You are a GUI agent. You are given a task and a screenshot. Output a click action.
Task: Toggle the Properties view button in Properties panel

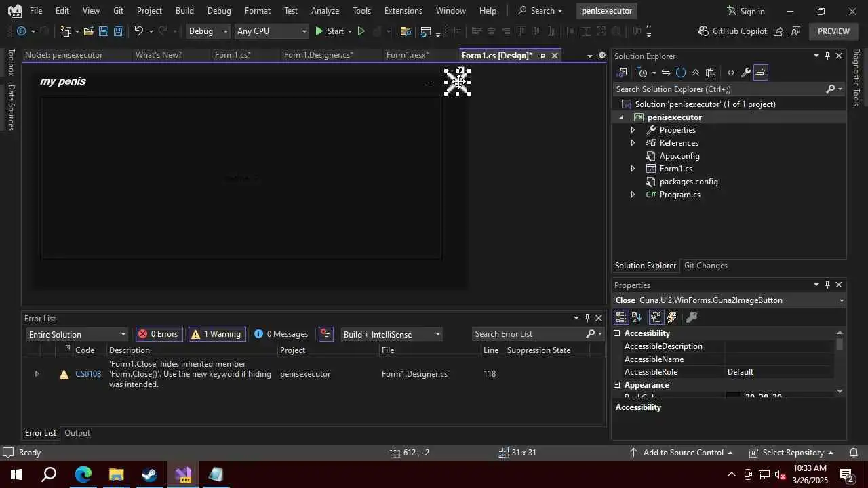point(656,317)
